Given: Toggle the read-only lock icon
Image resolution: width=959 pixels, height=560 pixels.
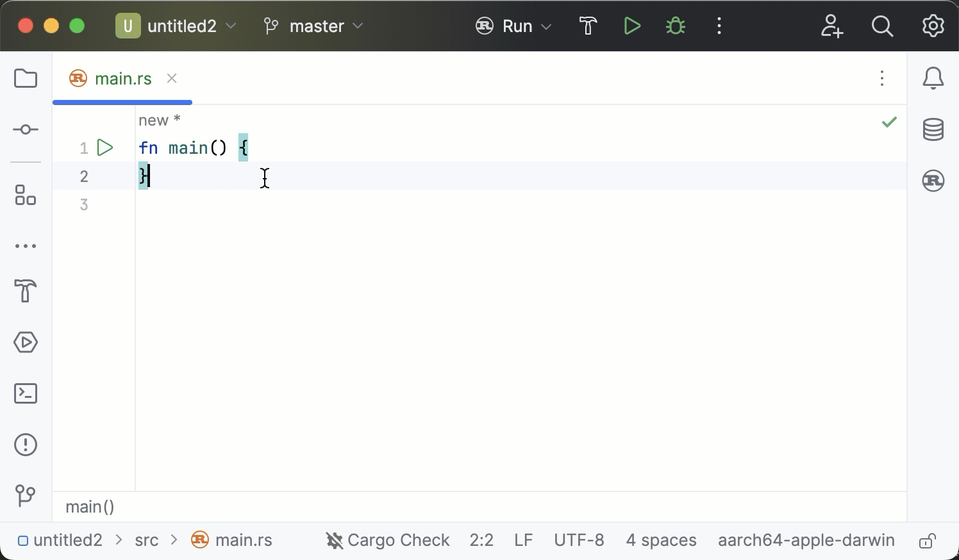Looking at the screenshot, I should click(x=928, y=541).
